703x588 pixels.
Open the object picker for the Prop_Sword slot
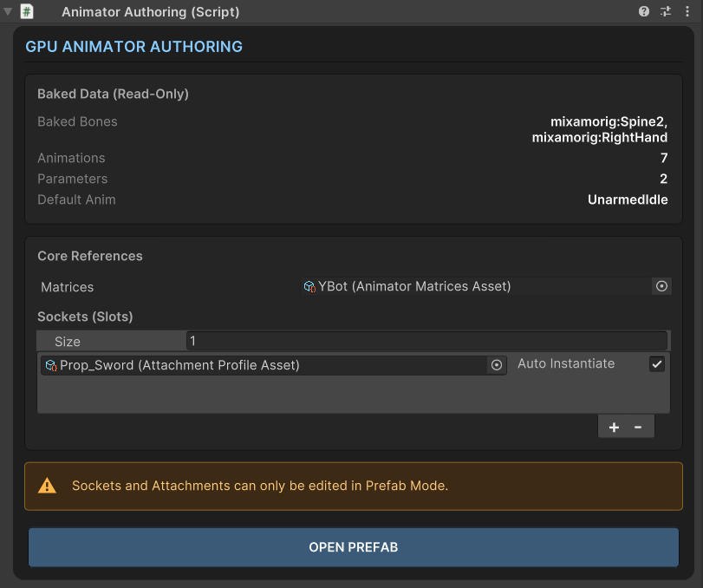tap(497, 365)
